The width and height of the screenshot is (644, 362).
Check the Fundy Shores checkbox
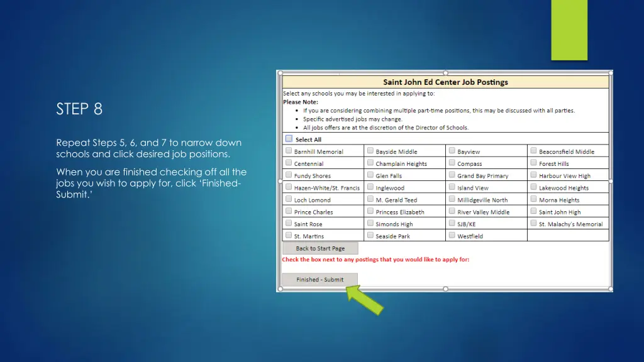click(289, 175)
